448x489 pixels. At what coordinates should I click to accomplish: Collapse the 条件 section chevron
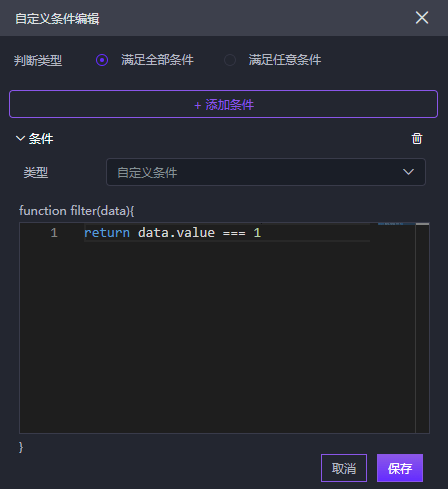pyautogui.click(x=20, y=138)
